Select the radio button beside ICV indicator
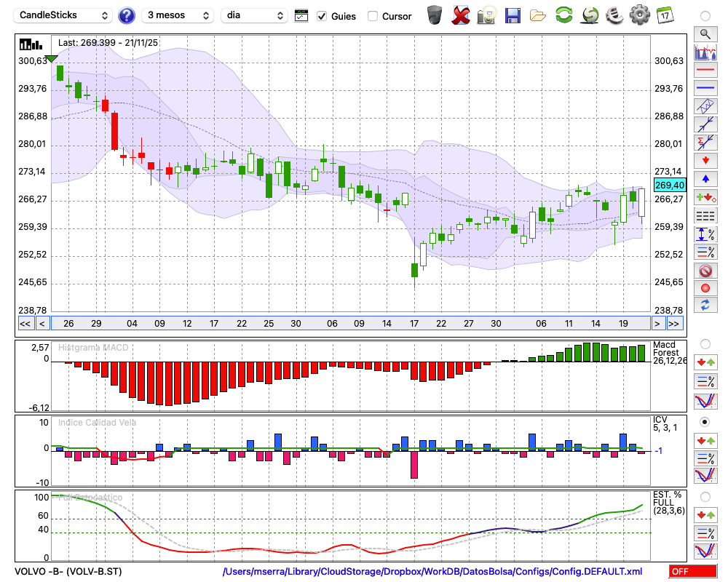The image size is (728, 582). [705, 421]
